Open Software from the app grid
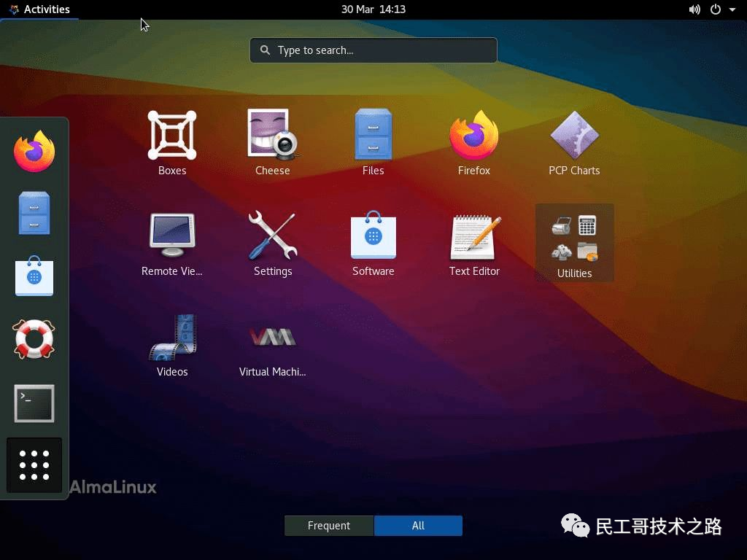 (373, 244)
